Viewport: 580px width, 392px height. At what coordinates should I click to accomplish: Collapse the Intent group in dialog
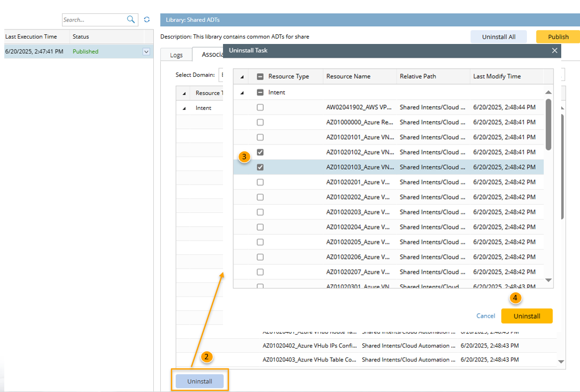click(x=242, y=92)
